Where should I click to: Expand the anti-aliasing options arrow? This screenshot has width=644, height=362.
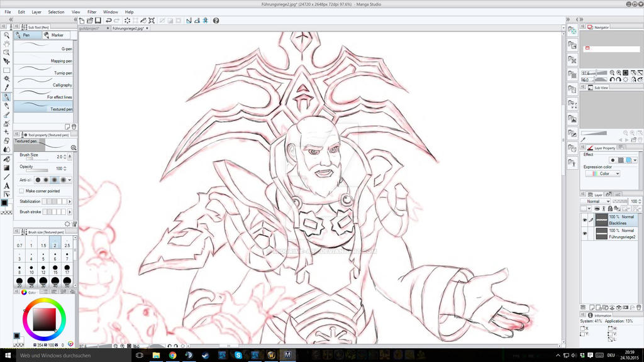[70, 180]
